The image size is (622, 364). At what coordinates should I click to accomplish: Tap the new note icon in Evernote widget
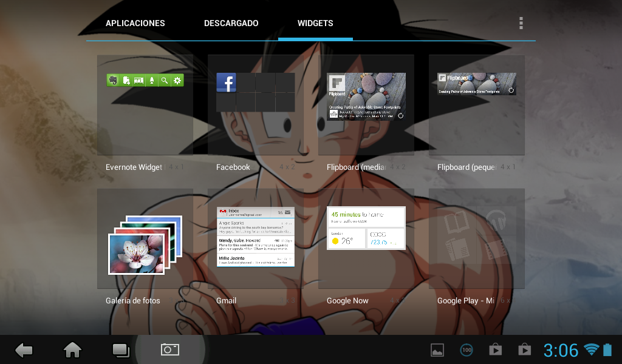(126, 81)
